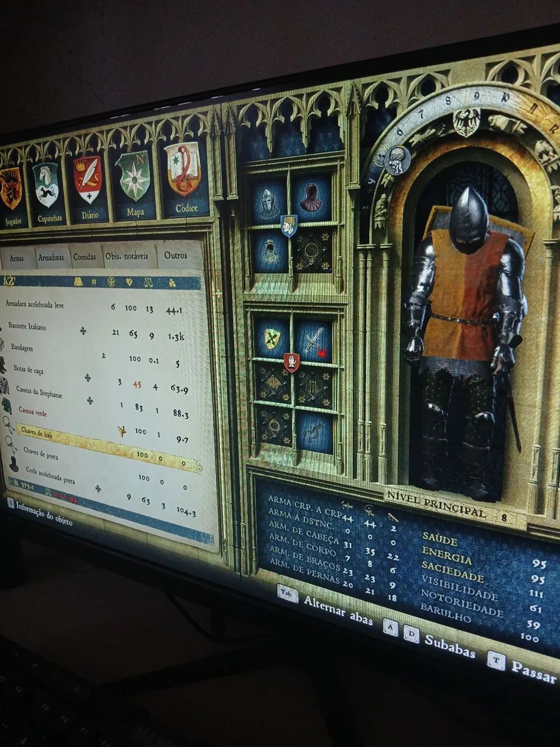Click the overburdened man medallion icon
Viewport: 560px width, 747px height.
[398, 159]
